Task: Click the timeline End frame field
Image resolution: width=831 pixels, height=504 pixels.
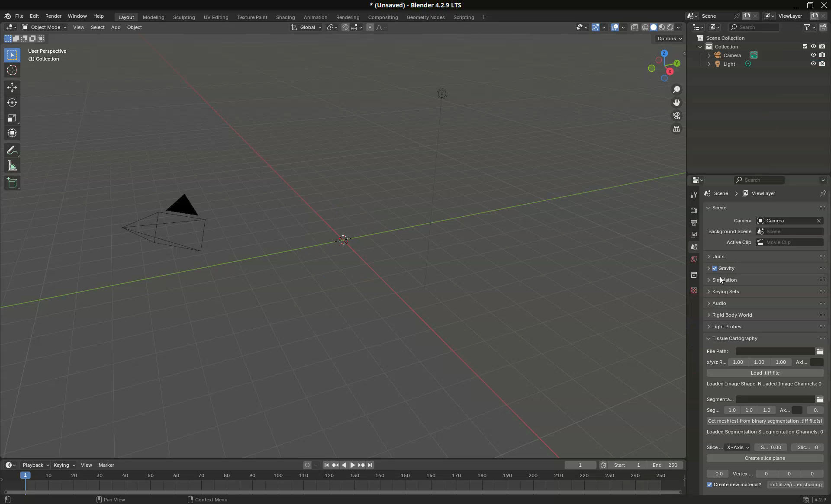Action: click(665, 465)
